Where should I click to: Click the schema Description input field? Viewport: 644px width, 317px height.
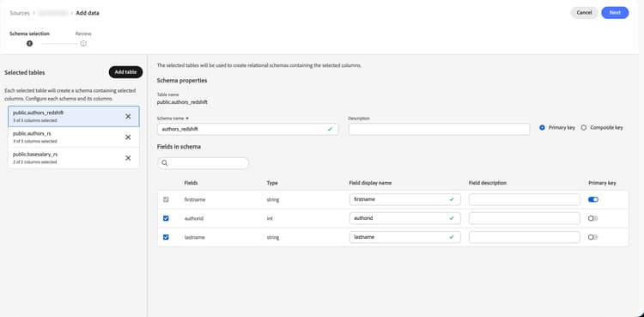[x=439, y=129]
